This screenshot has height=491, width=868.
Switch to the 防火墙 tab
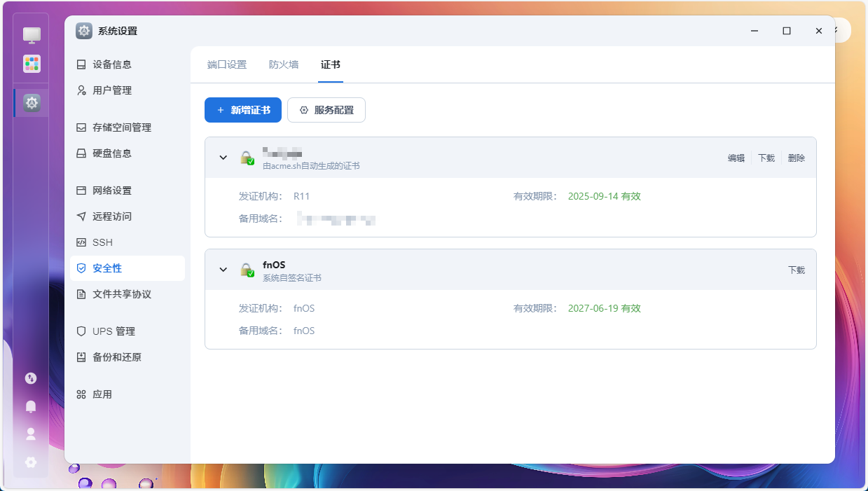[284, 64]
